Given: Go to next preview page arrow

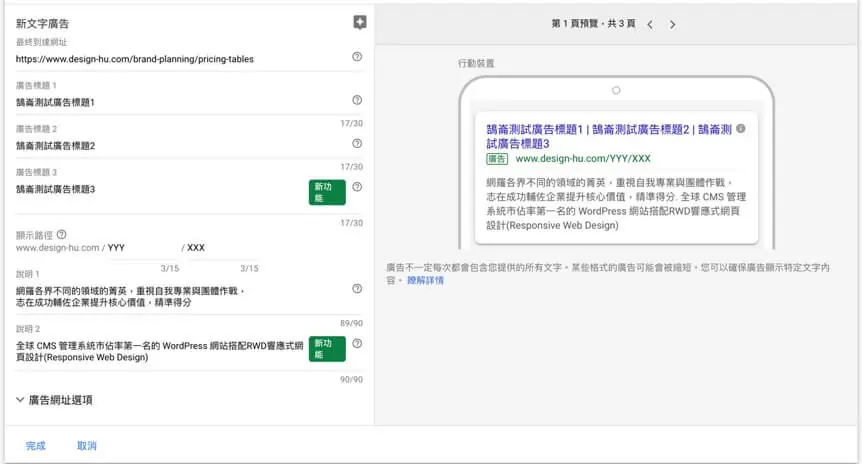Looking at the screenshot, I should click(x=672, y=24).
